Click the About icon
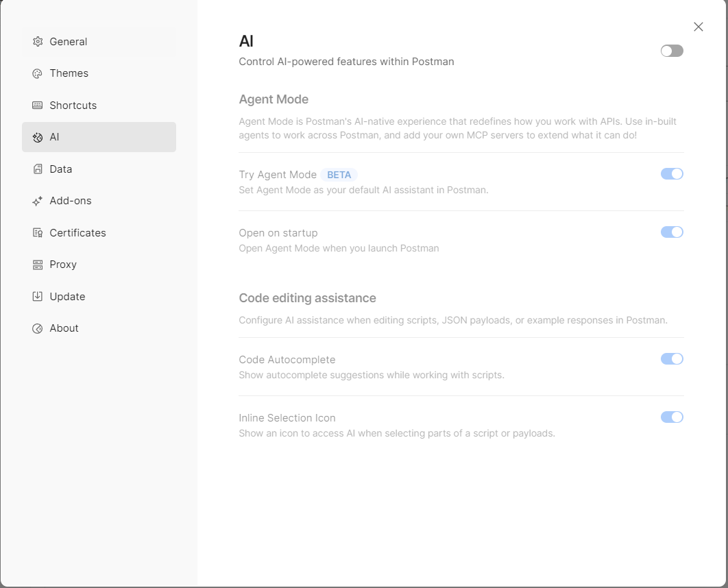The height and width of the screenshot is (588, 728). pyautogui.click(x=38, y=328)
